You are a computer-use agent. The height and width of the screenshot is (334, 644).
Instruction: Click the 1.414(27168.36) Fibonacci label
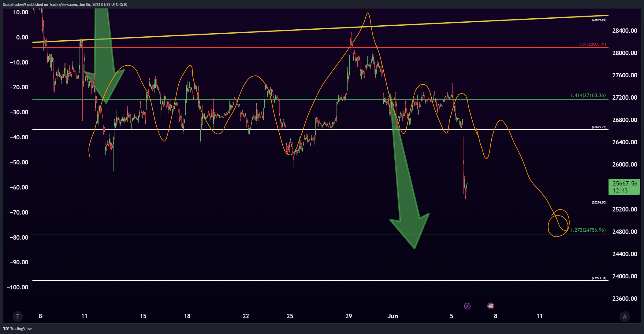tap(588, 95)
